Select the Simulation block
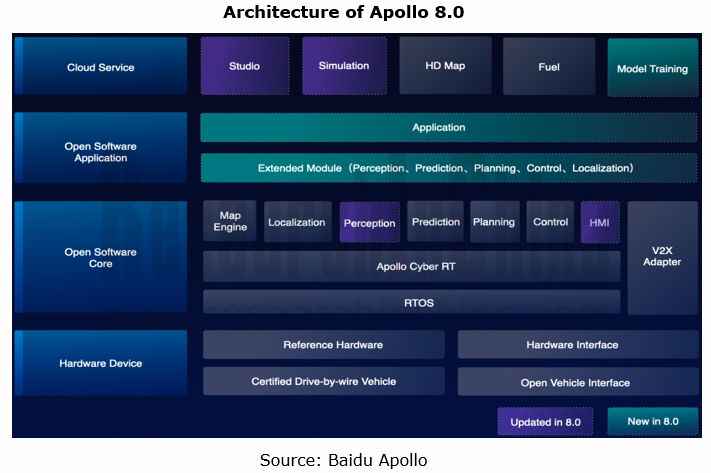Screen dimensions: 711x473 (343, 66)
